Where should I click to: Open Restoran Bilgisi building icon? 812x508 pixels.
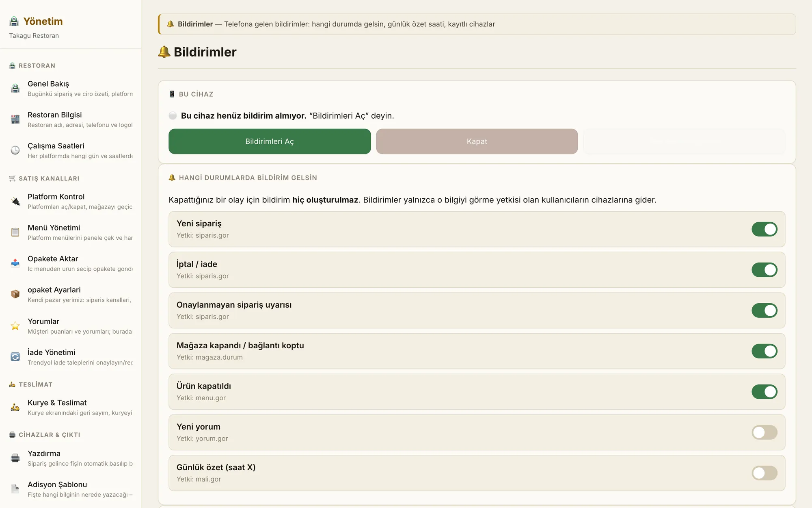pos(15,119)
